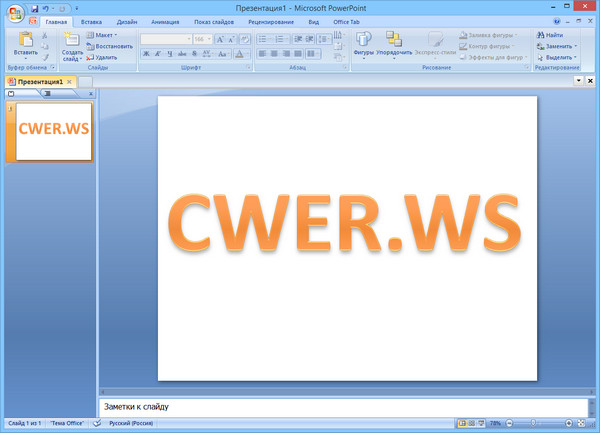Select slide 1 thumbnail CWER.WS

coord(54,131)
